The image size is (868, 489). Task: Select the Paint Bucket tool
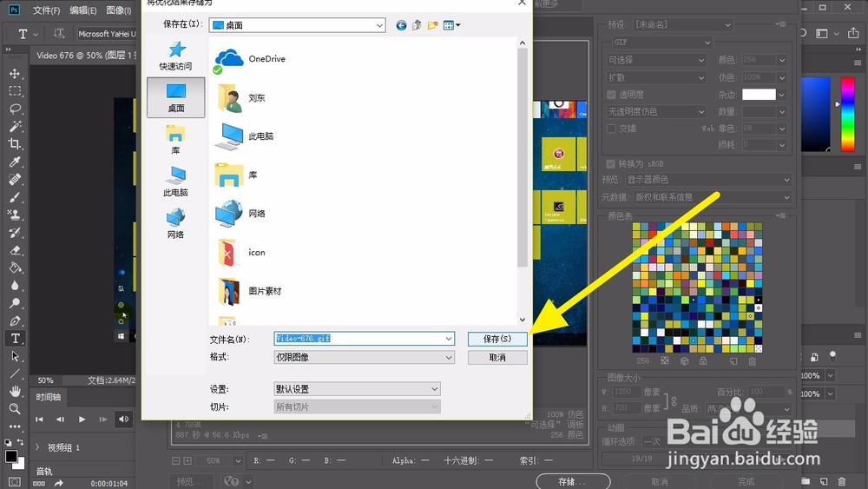pyautogui.click(x=15, y=268)
